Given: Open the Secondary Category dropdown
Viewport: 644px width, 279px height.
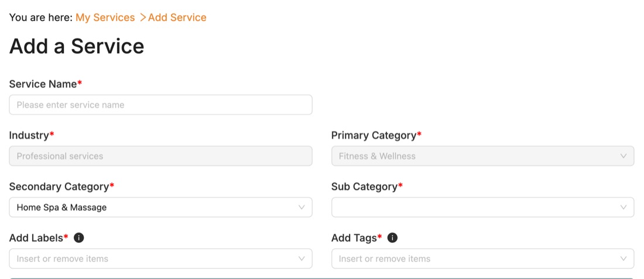Looking at the screenshot, I should click(x=160, y=207).
